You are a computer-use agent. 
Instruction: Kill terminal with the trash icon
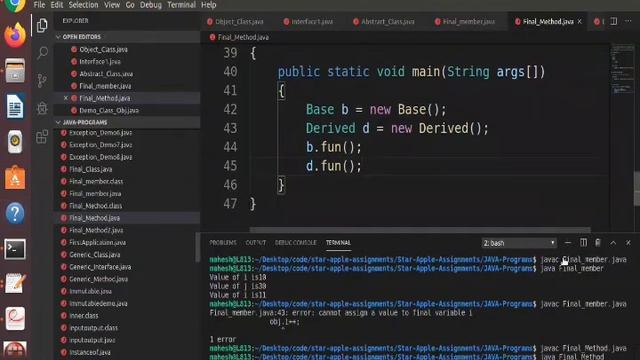pyautogui.click(x=598, y=243)
